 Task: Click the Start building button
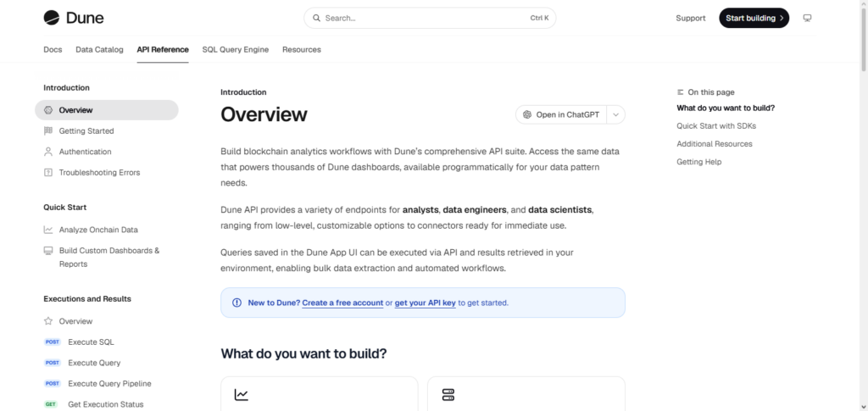click(x=754, y=19)
